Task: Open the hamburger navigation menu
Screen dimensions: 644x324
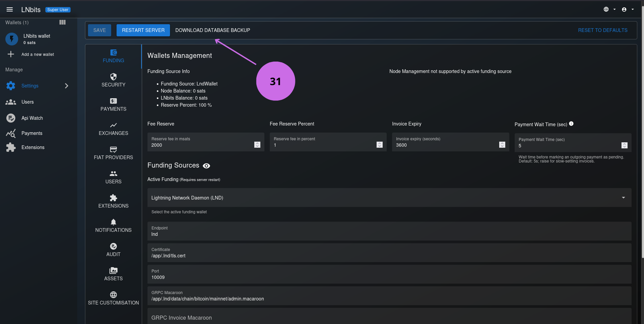Action: point(10,9)
